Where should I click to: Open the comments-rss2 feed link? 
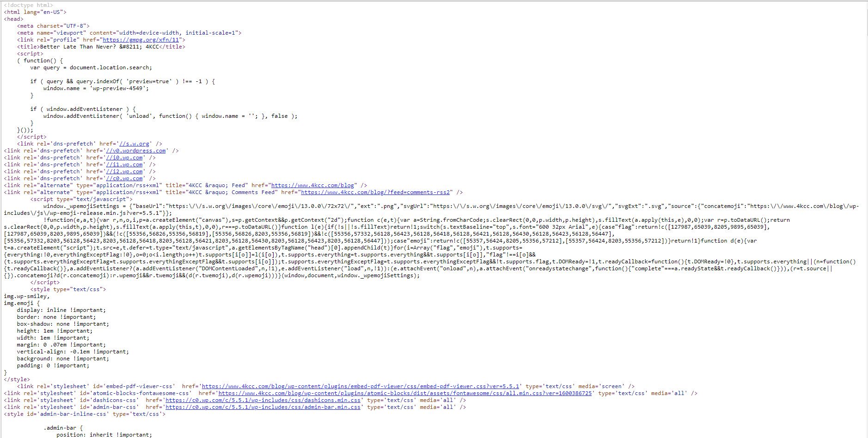(x=375, y=192)
